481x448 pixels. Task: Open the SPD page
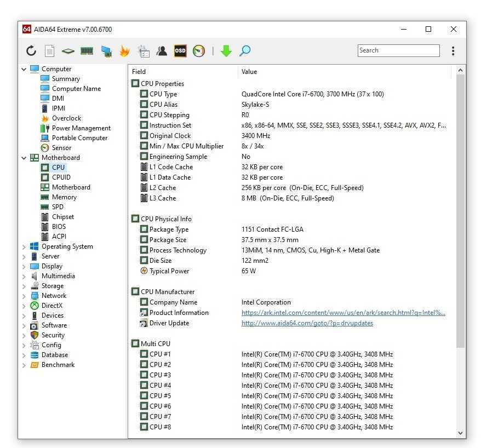click(x=58, y=207)
